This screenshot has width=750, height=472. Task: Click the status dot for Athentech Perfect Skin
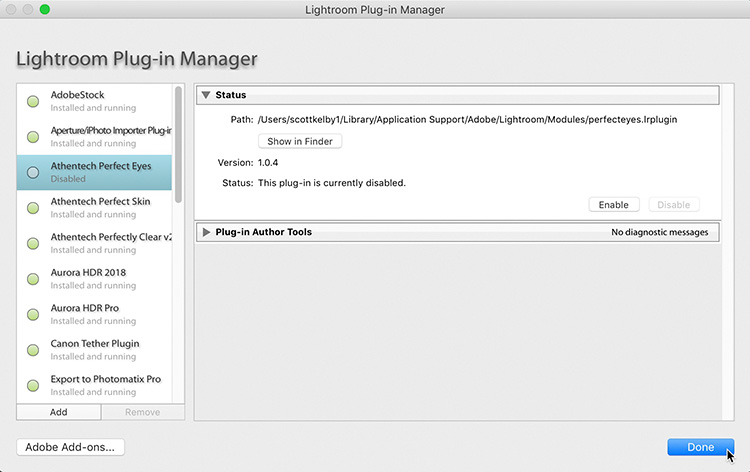click(33, 208)
